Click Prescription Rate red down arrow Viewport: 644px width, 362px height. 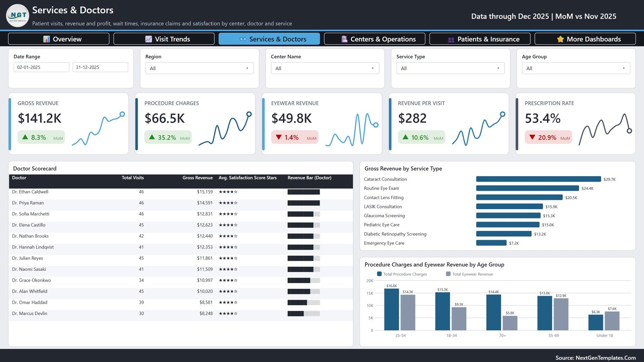coord(532,137)
